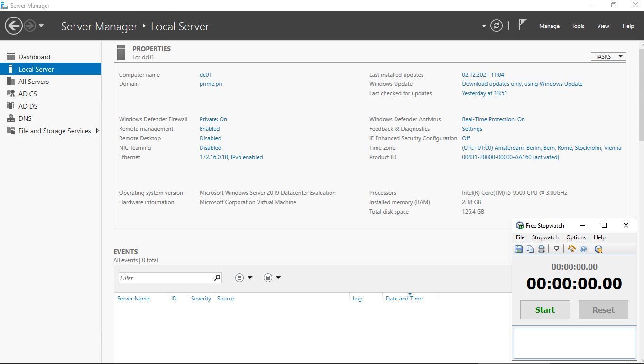Refresh Server Manager with the circular refresh icon

click(x=496, y=26)
